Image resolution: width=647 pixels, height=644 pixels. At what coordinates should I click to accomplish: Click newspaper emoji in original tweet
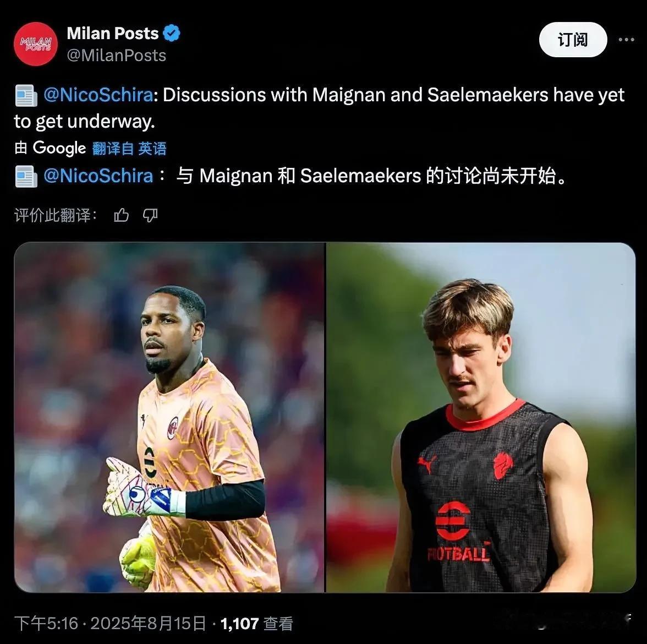pos(26,95)
